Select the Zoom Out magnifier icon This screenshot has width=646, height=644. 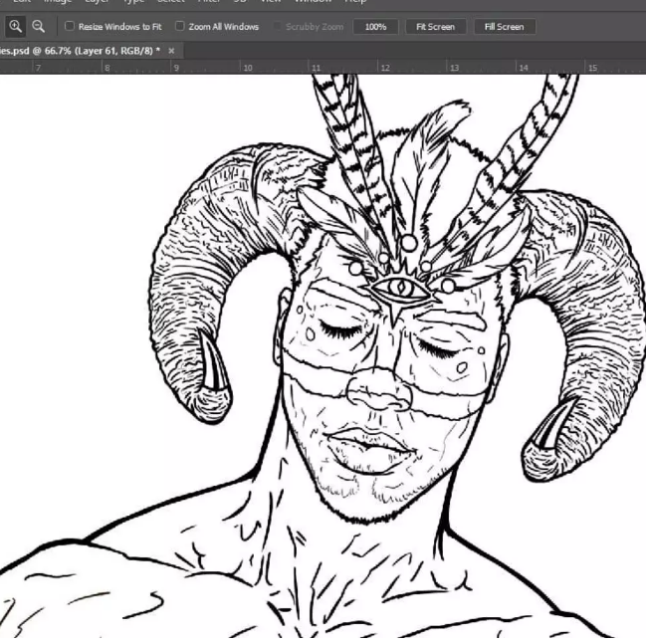tap(38, 27)
